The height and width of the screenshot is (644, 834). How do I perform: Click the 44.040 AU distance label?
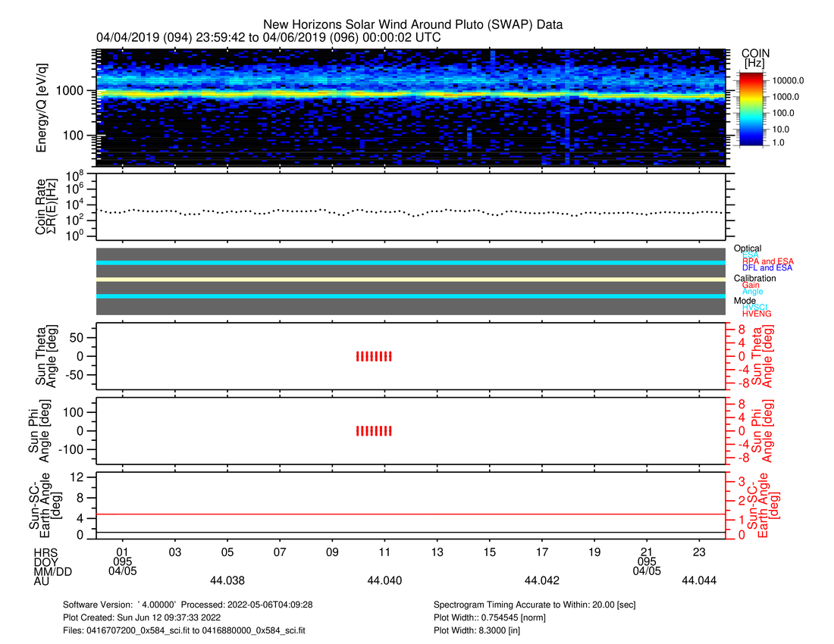384,580
